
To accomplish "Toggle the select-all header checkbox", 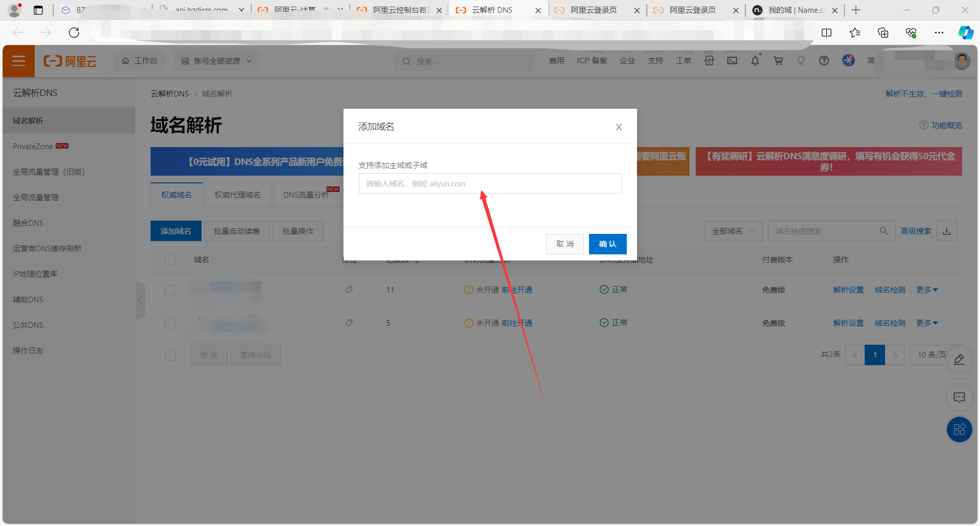I will (170, 260).
